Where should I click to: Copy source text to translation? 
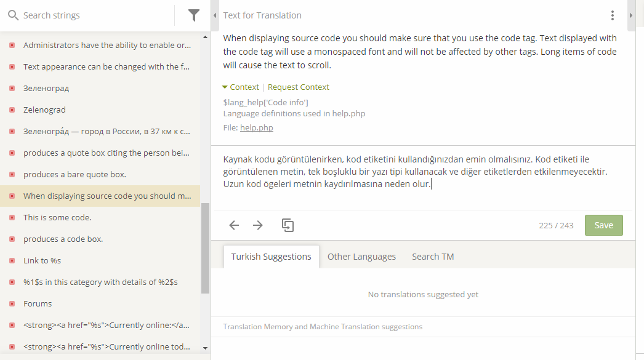click(x=288, y=225)
